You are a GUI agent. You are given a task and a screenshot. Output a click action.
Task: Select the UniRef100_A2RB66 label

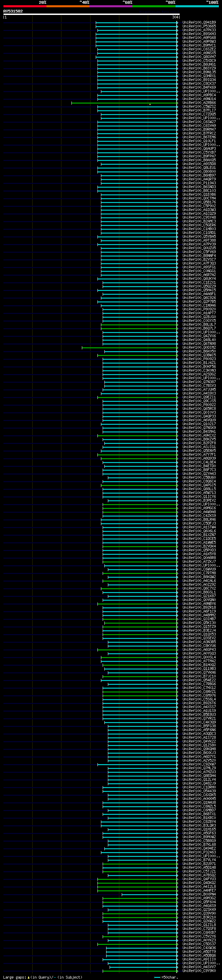199,103
